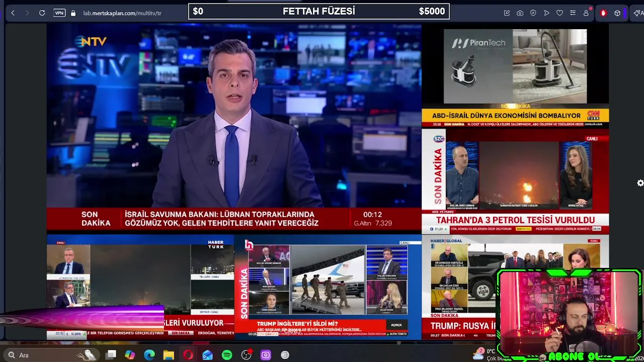The height and width of the screenshot is (362, 644).
Task: Open the Opera account profile icon
Action: coord(586,13)
